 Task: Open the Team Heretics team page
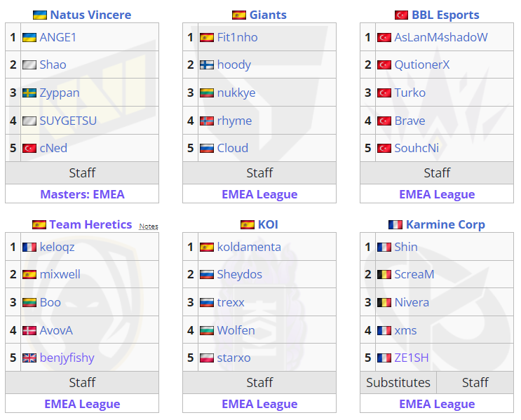(90, 224)
